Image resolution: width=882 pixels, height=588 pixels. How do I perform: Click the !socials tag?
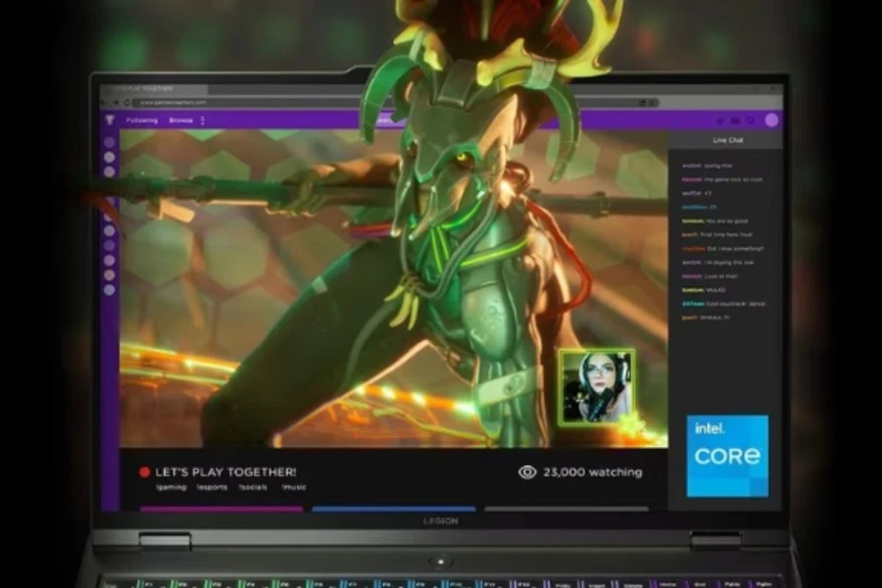(x=253, y=487)
